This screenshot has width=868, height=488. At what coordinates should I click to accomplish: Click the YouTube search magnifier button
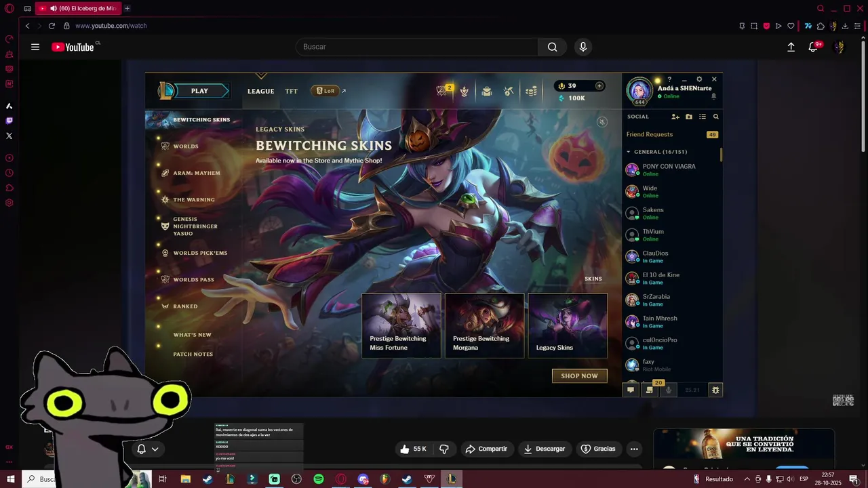click(552, 47)
